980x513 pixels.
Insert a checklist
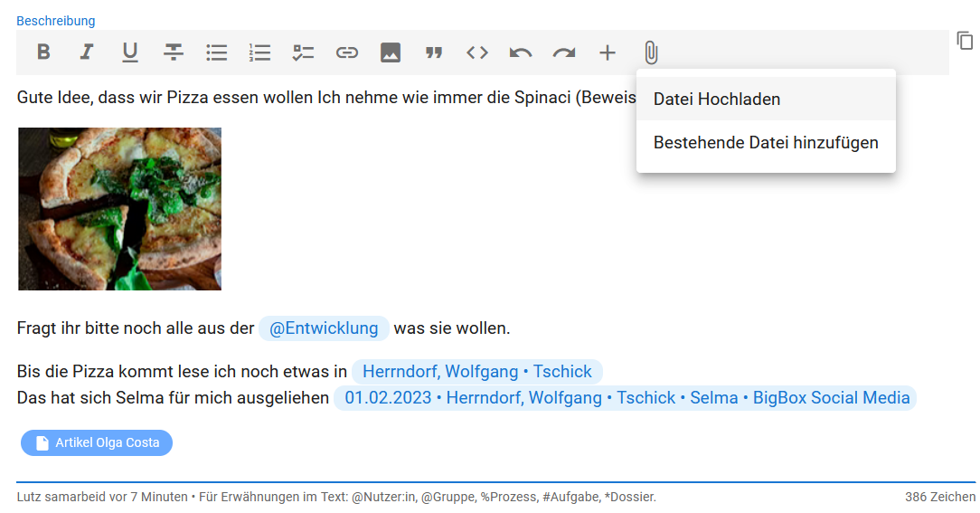click(304, 52)
